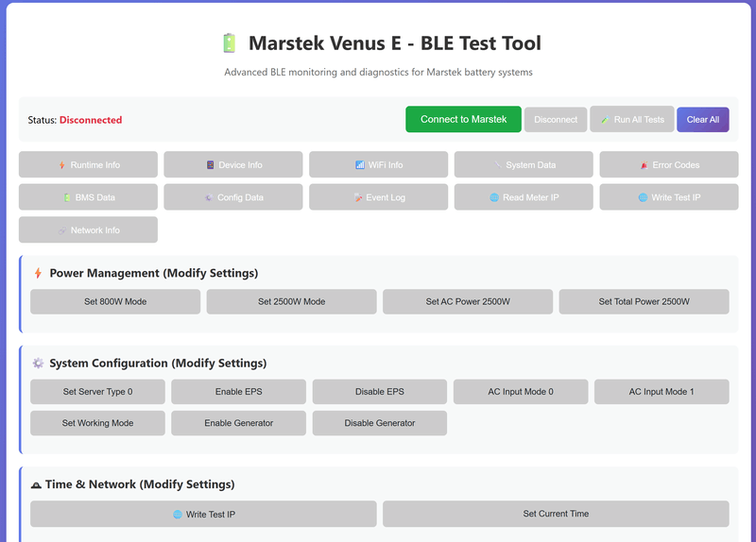The width and height of the screenshot is (756, 542).
Task: Click the siren icon on Error Codes
Action: 644,165
